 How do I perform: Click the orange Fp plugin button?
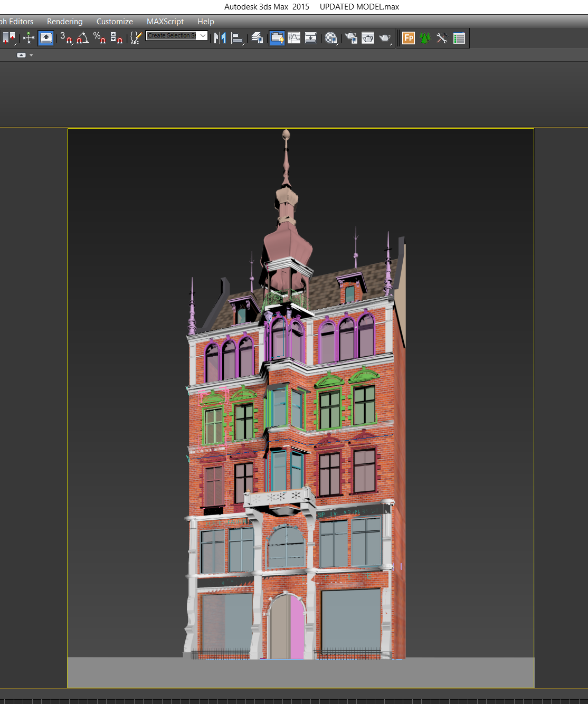click(x=409, y=38)
